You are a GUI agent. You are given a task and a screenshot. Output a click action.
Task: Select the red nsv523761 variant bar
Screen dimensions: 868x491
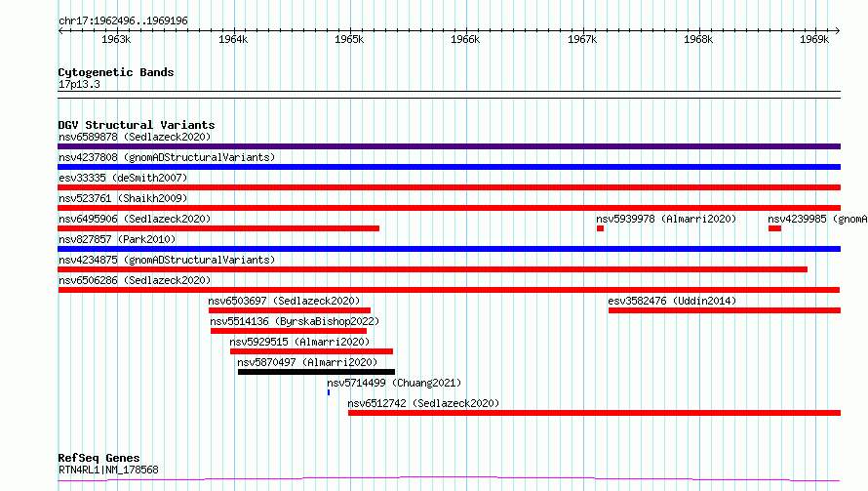(x=449, y=208)
